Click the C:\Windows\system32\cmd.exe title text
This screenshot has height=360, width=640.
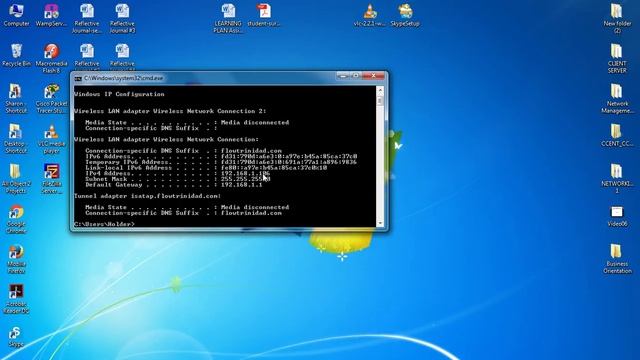coord(124,78)
